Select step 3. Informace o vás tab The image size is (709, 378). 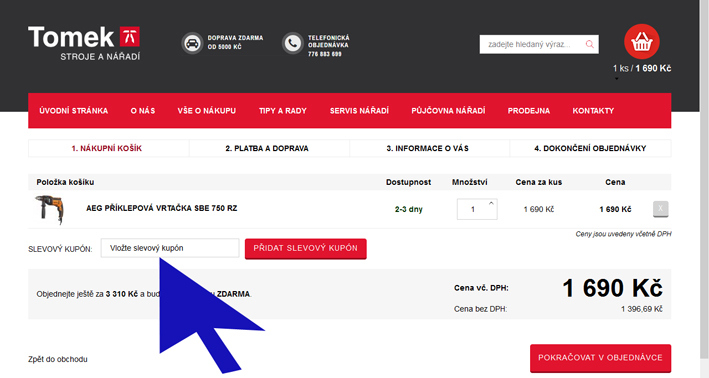tap(430, 148)
